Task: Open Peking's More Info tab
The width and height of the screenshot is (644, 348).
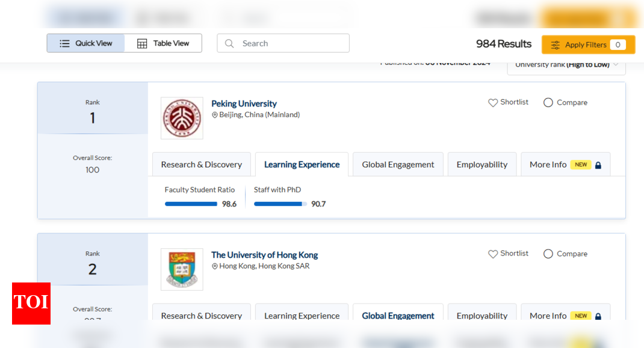Action: pos(566,165)
